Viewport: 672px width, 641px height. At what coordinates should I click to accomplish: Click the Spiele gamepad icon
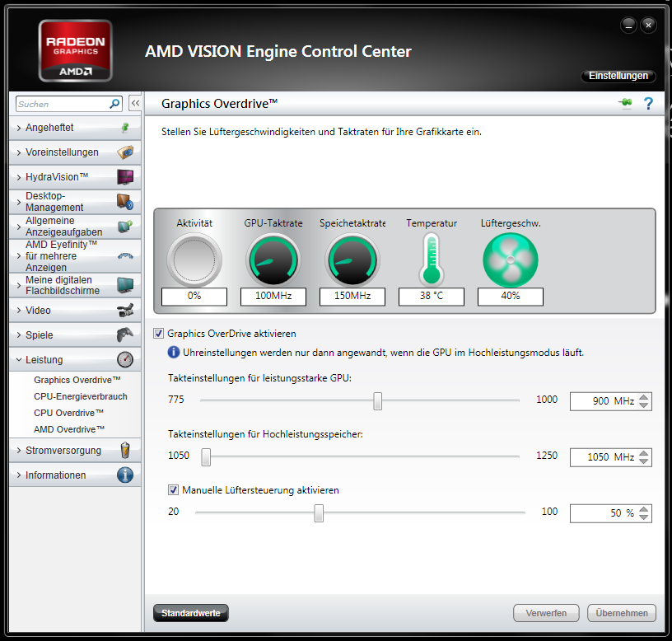(x=125, y=335)
